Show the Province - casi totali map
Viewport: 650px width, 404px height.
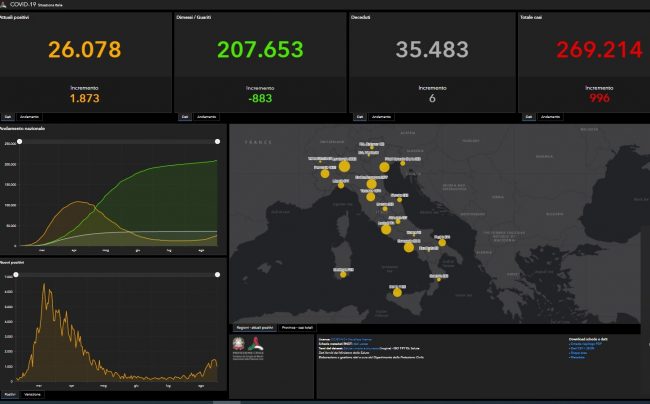pos(299,328)
